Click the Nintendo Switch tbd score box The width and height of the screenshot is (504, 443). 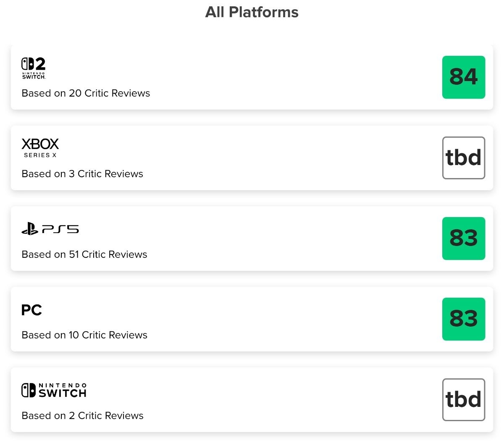pyautogui.click(x=463, y=400)
